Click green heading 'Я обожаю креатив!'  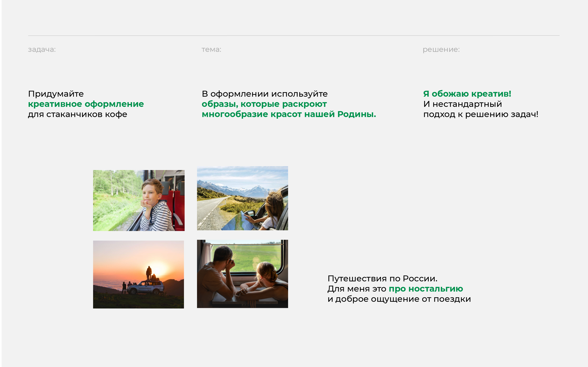[467, 94]
